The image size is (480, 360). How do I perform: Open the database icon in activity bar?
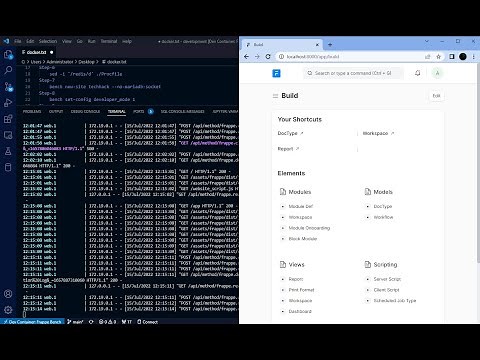pos(8,167)
